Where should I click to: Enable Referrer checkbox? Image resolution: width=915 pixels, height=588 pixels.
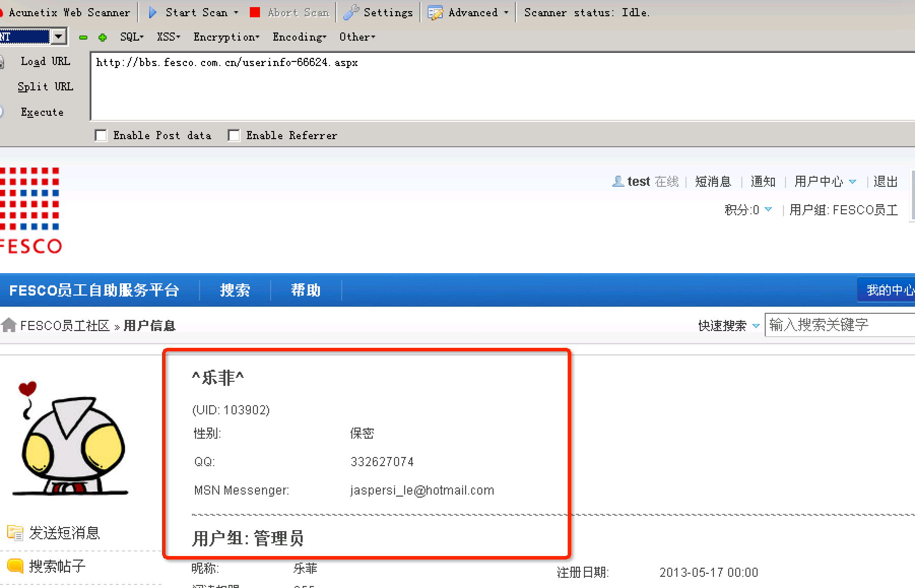234,136
